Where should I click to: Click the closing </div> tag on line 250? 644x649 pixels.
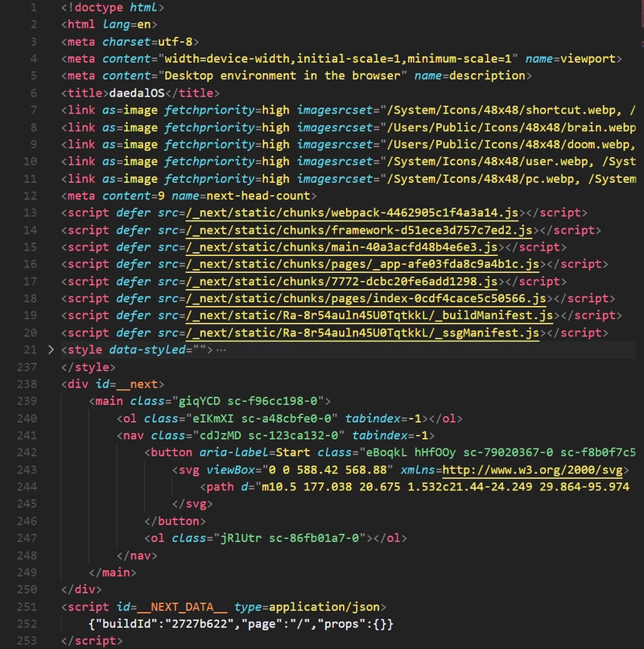tap(81, 589)
